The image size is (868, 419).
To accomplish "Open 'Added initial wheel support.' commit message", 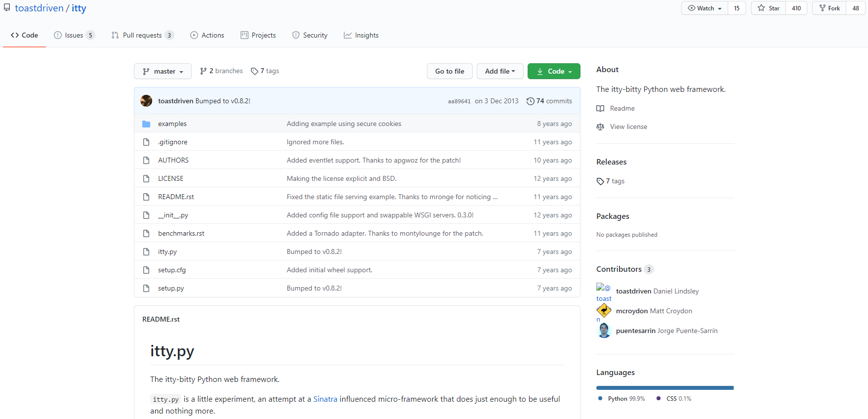I will (x=330, y=270).
